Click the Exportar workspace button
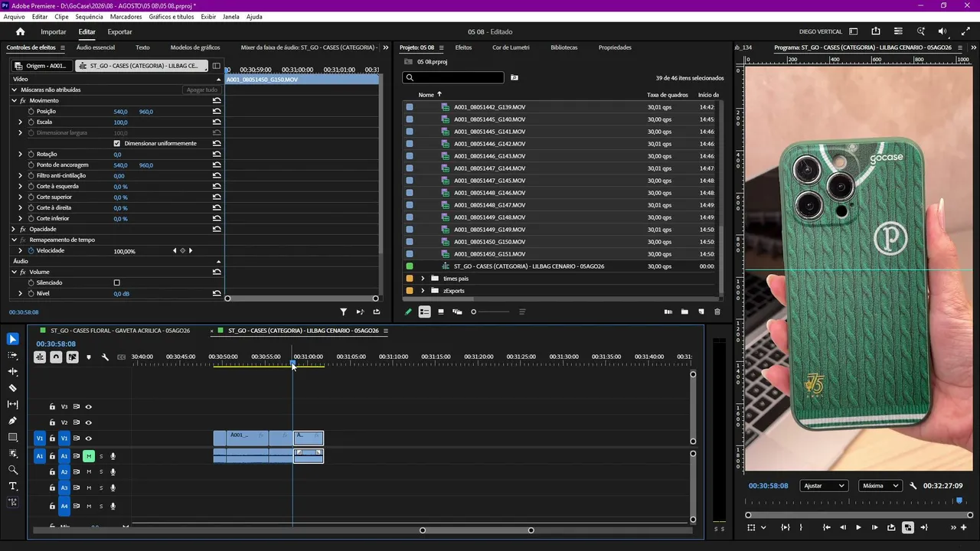 pos(119,32)
